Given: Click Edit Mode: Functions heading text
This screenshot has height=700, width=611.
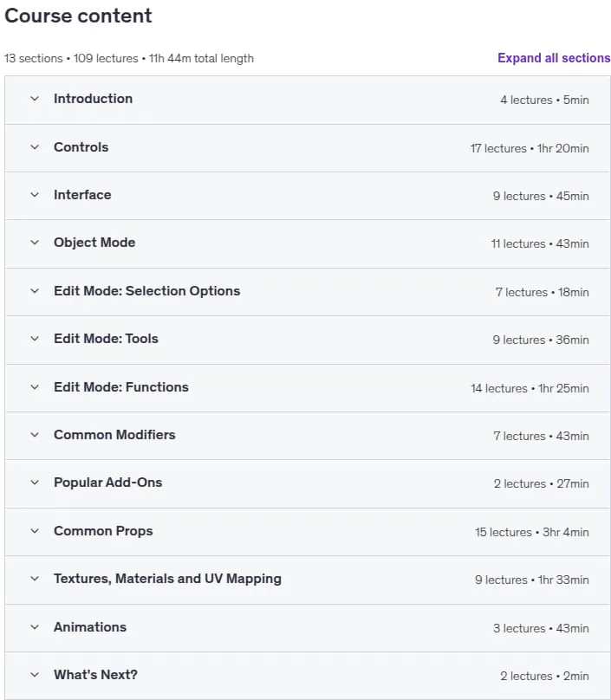Looking at the screenshot, I should (x=121, y=387).
